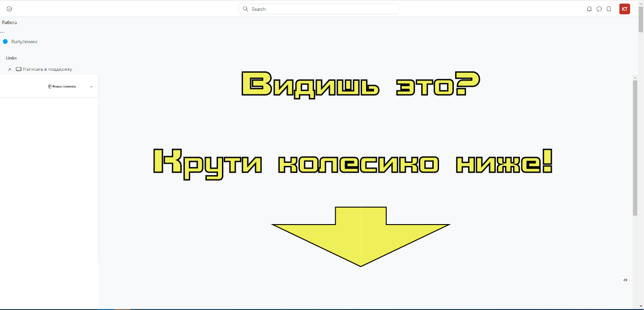The image size is (644, 310).
Task: Expand the Product University workspace dropdown
Action: (91, 86)
